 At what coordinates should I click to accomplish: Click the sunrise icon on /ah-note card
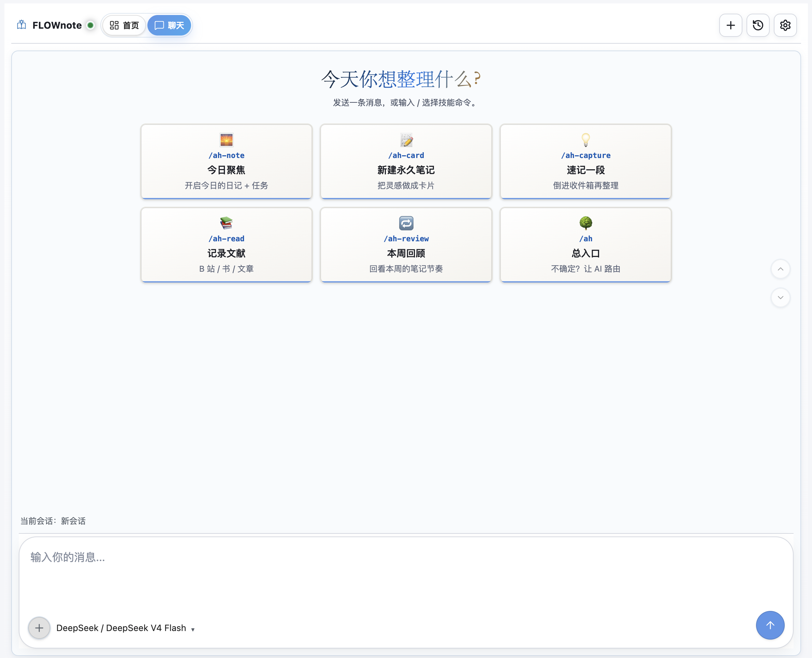[227, 140]
